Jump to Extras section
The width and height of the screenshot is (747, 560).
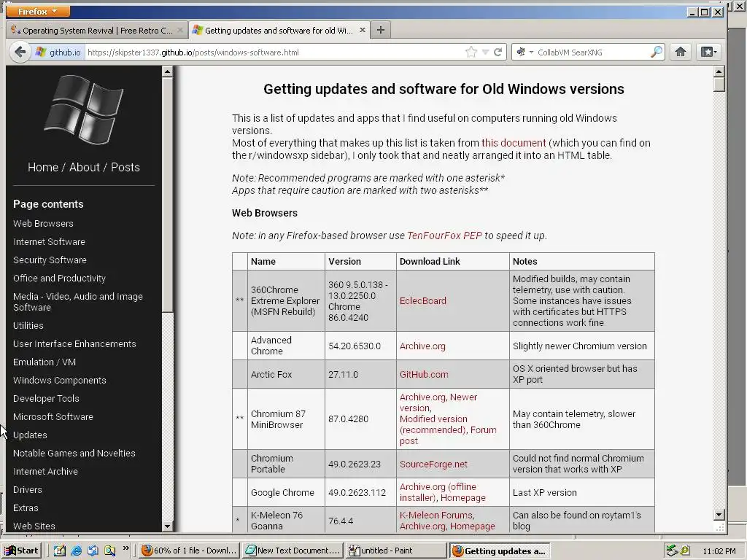pos(26,508)
